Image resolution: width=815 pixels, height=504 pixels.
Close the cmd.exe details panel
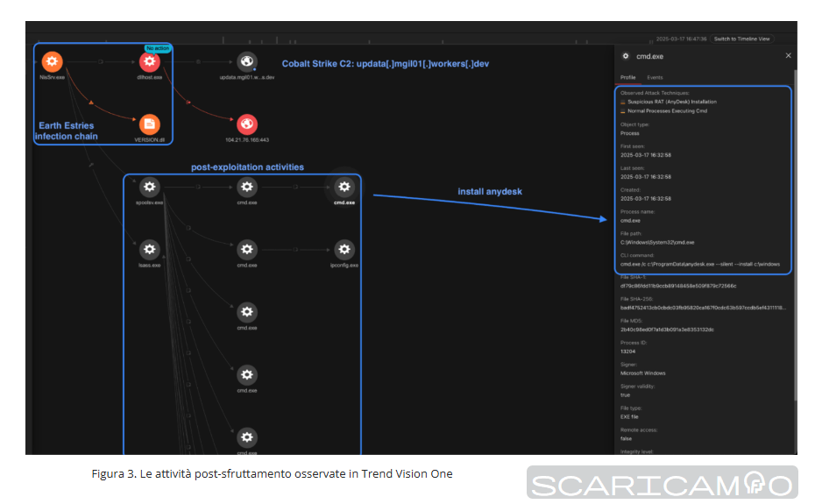[x=787, y=55]
